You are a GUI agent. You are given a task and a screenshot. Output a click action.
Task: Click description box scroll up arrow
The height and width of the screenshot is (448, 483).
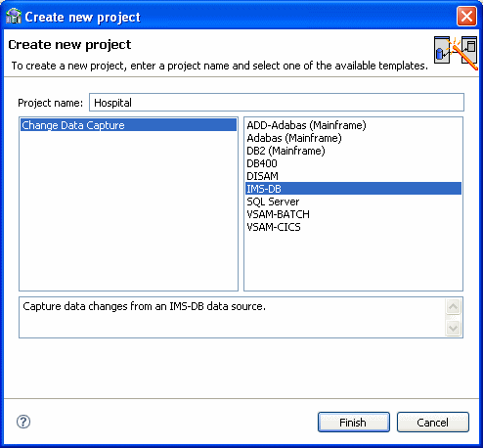point(453,307)
